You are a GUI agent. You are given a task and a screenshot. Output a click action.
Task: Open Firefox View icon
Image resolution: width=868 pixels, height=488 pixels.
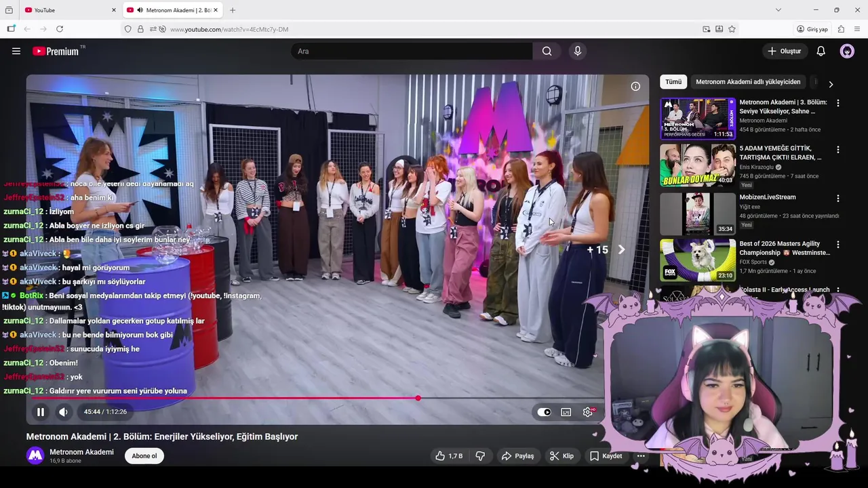click(x=9, y=10)
